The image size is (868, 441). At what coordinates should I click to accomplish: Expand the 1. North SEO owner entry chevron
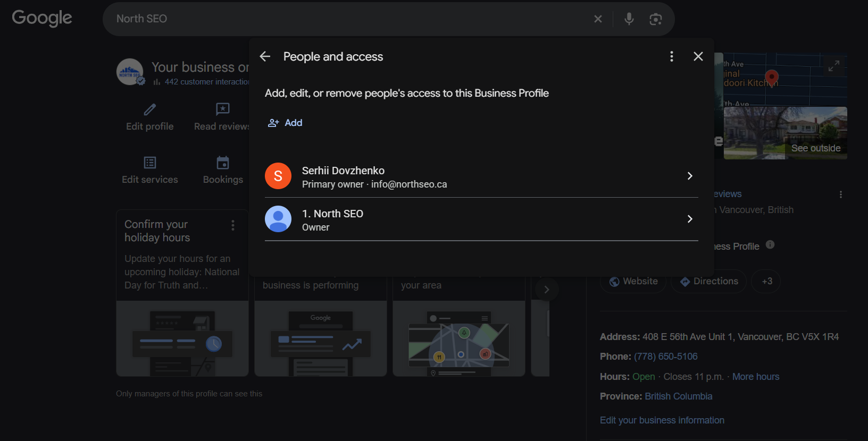tap(690, 219)
